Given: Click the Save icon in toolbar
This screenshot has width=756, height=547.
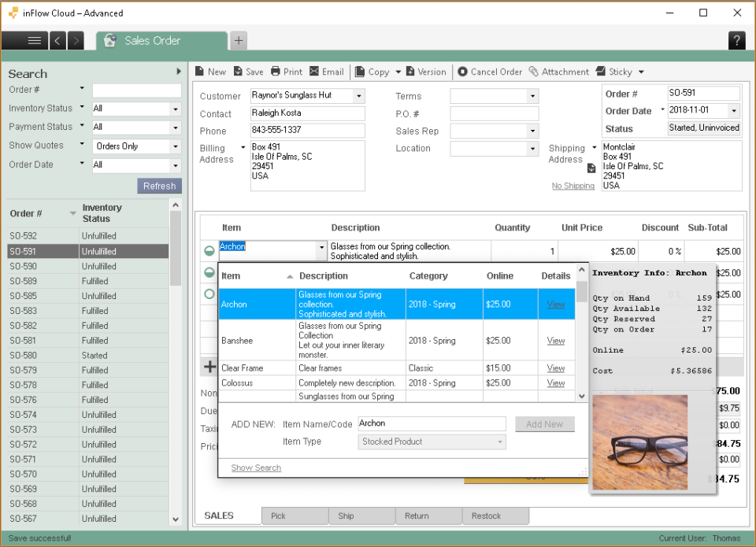Looking at the screenshot, I should click(x=237, y=72).
